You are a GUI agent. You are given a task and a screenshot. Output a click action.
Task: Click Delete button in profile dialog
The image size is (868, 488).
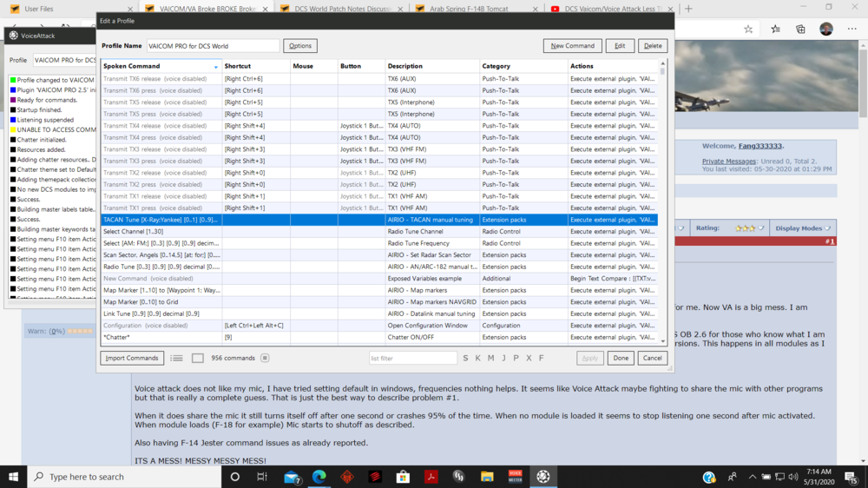[x=653, y=46]
